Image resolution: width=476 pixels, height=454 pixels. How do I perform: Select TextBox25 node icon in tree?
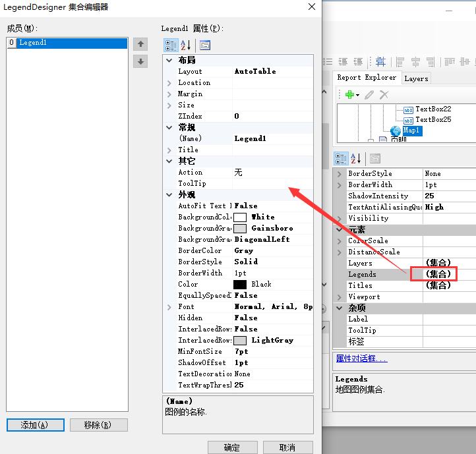tap(408, 121)
